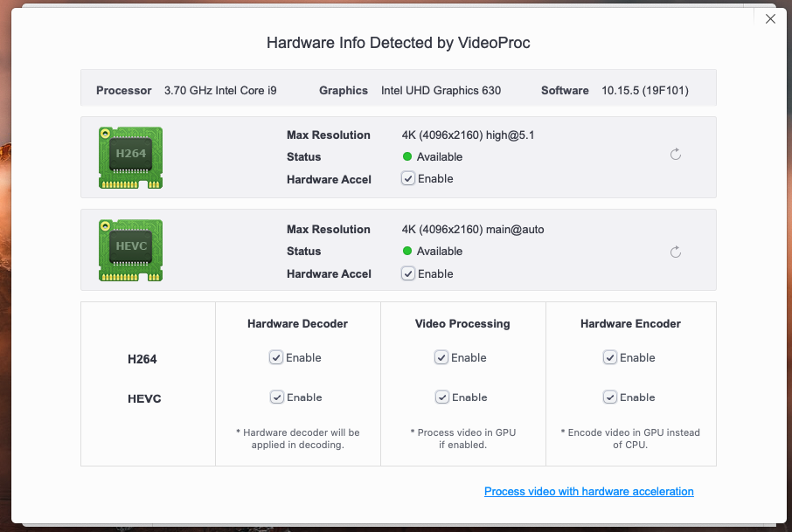Click the H264 row label in table
This screenshot has width=792, height=532.
pyautogui.click(x=142, y=359)
